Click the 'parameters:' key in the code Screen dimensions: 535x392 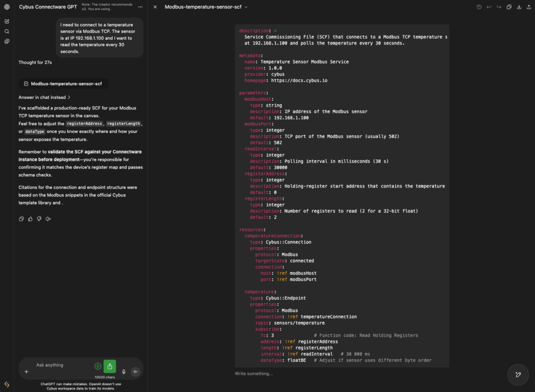pos(254,93)
